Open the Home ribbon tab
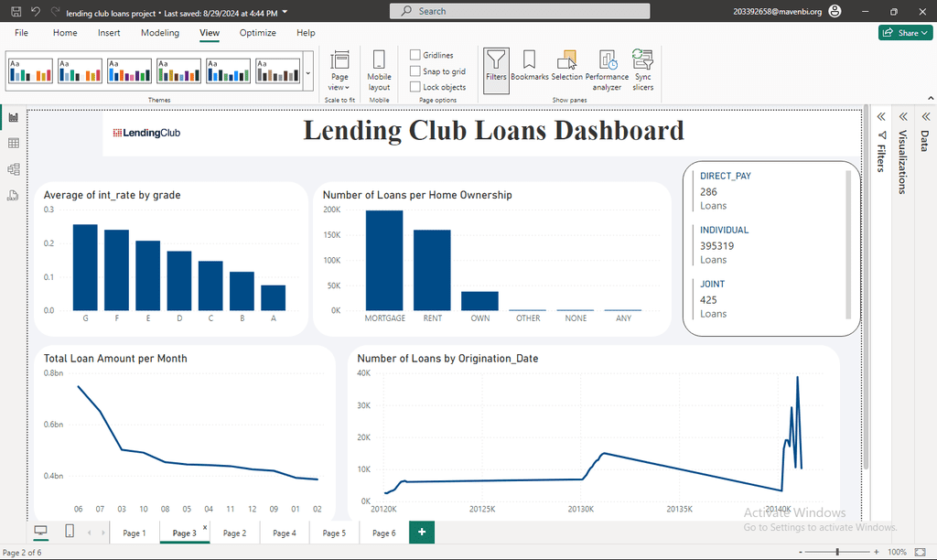 65,33
